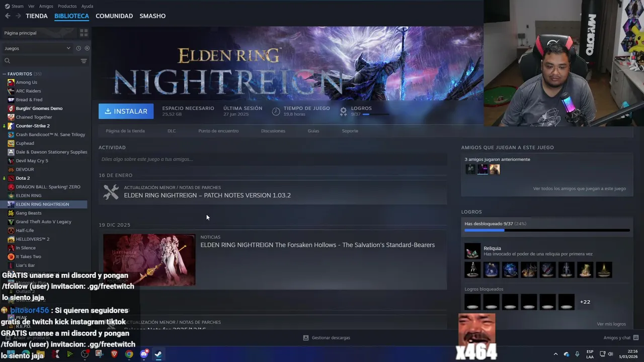Open Google Chrome from taskbar
The height and width of the screenshot is (362, 644).
pos(129,354)
